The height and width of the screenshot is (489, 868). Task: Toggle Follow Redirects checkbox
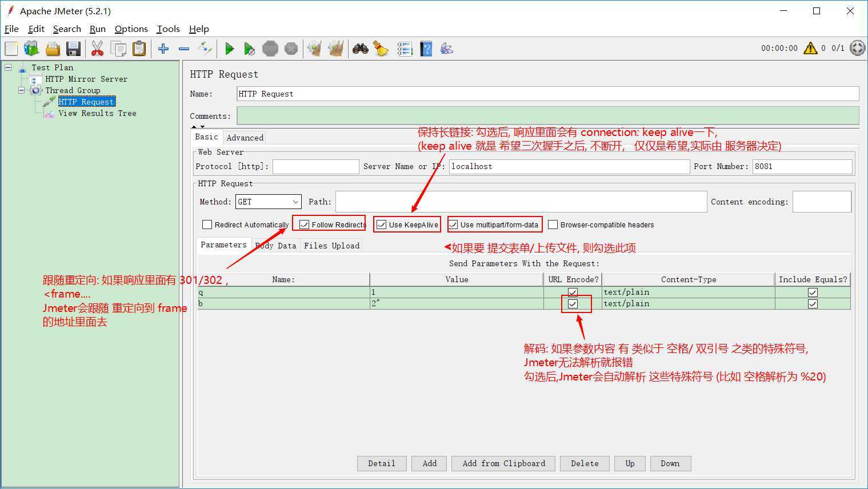(x=304, y=225)
